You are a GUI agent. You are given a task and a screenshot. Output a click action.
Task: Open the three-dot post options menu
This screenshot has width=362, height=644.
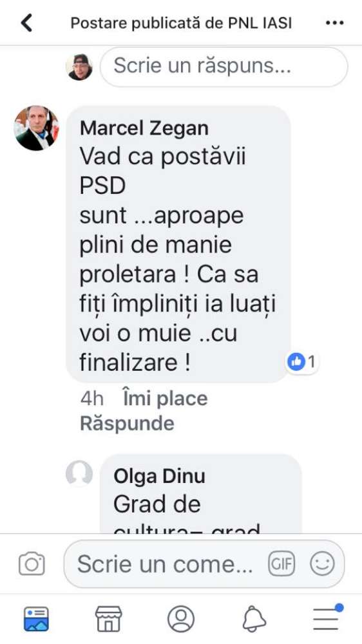(x=334, y=23)
